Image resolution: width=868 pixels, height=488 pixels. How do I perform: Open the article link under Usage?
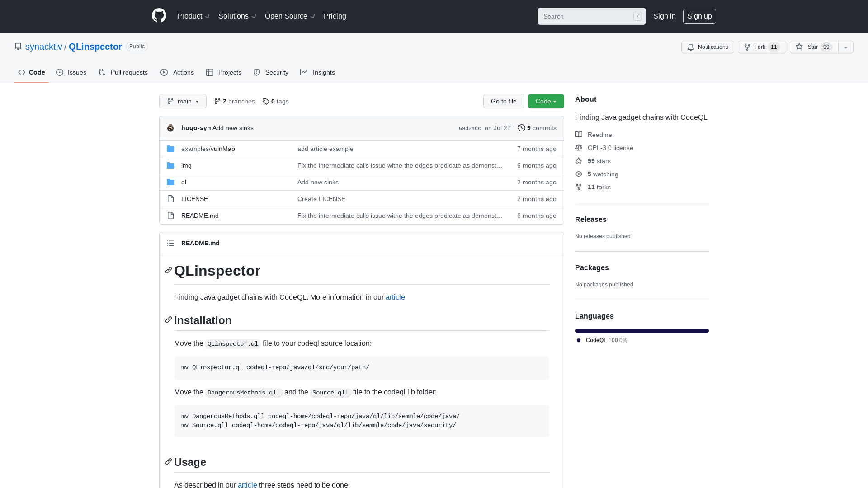247,484
